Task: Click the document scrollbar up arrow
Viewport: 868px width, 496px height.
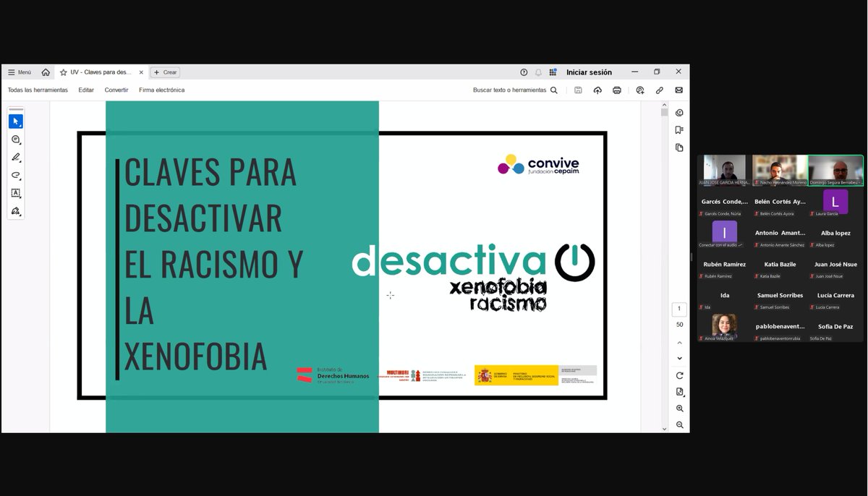Action: click(665, 105)
